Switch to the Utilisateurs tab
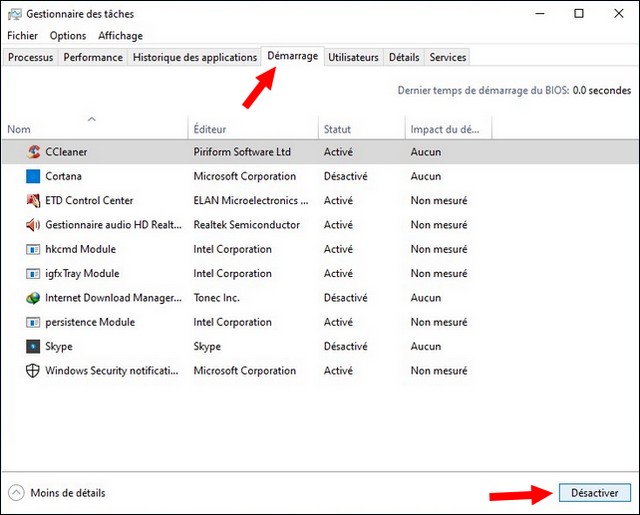The height and width of the screenshot is (515, 640). [x=353, y=57]
